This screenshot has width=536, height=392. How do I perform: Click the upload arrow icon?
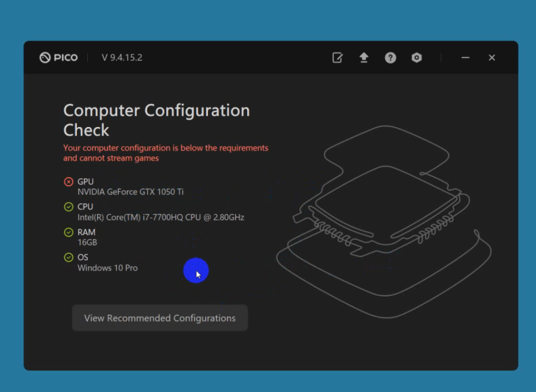point(364,58)
